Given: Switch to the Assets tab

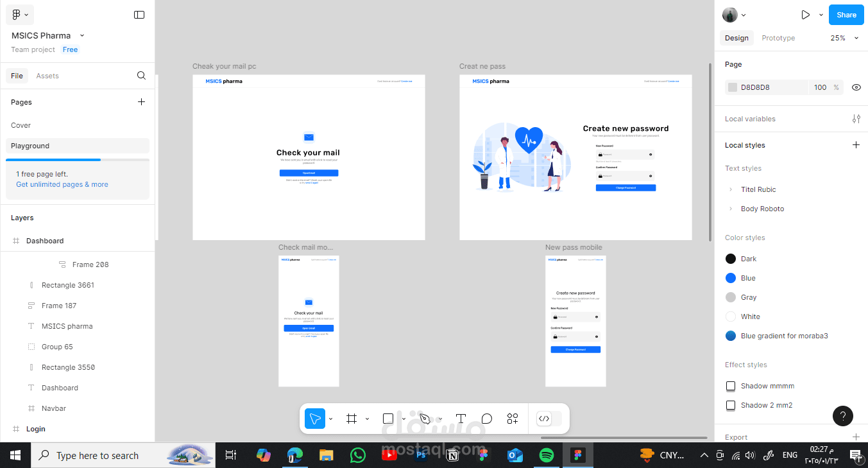Looking at the screenshot, I should [x=47, y=76].
